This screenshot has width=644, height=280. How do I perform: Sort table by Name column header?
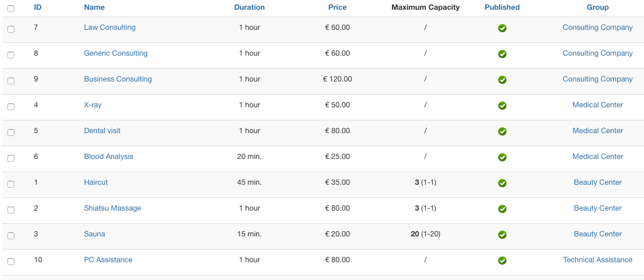point(94,7)
